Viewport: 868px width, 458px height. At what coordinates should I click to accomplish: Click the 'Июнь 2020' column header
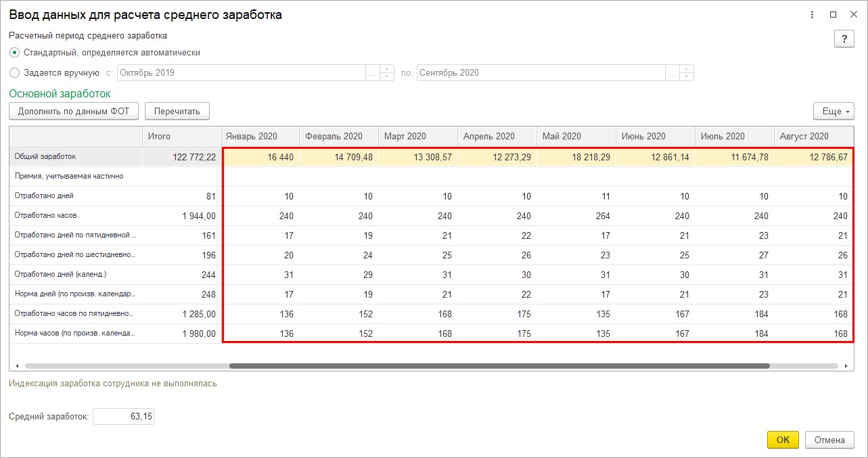pos(656,136)
